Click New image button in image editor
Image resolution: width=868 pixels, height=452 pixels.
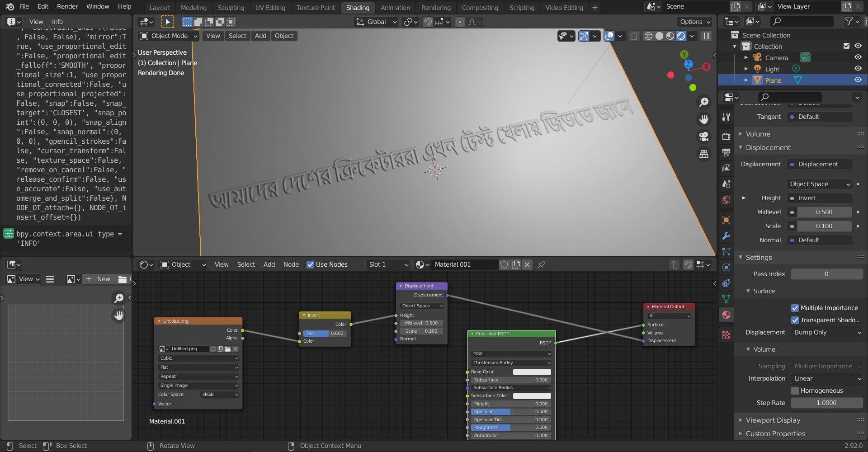pyautogui.click(x=99, y=279)
